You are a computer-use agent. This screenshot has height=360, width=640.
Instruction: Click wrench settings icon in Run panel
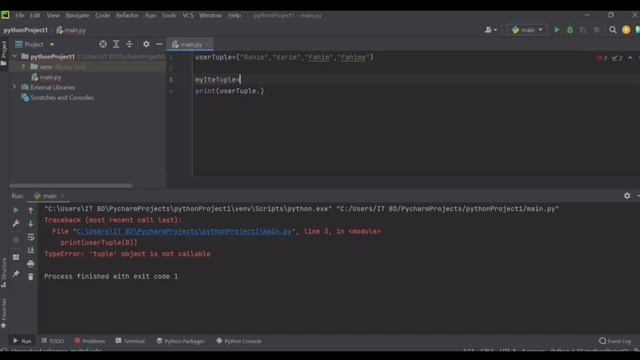[16, 223]
